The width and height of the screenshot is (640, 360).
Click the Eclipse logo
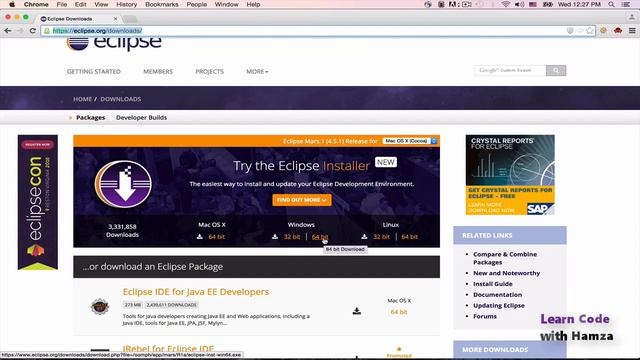tap(114, 43)
